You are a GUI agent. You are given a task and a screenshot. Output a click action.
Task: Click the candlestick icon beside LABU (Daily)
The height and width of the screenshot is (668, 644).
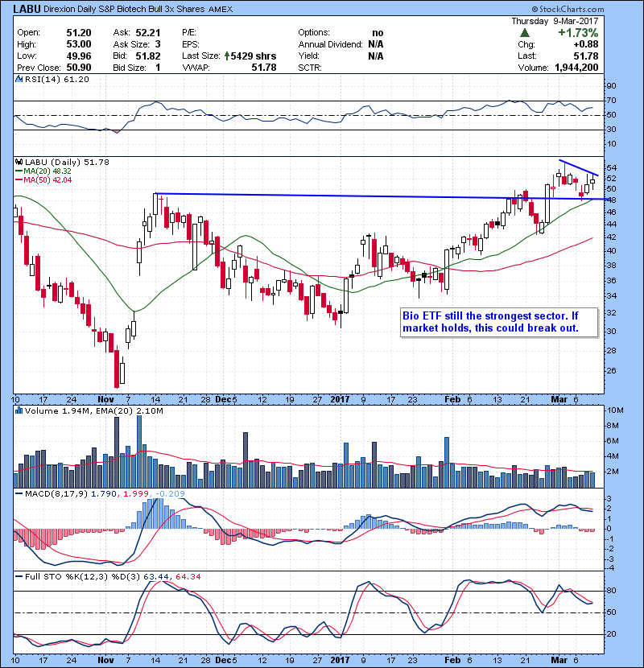pos(19,163)
